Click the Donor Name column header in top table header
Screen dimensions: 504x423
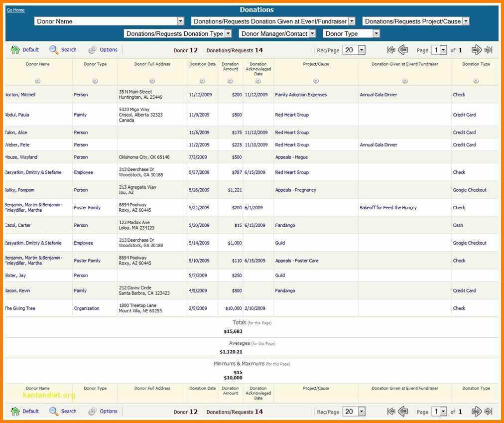pos(38,64)
